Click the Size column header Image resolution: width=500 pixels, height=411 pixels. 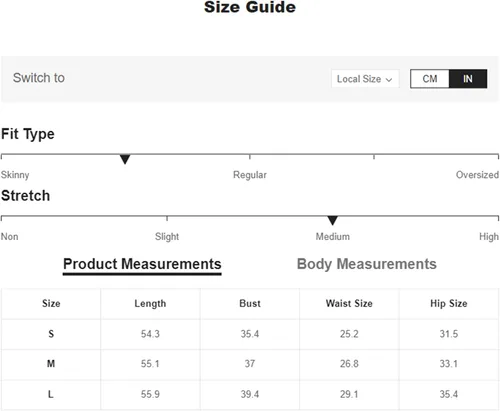point(51,303)
